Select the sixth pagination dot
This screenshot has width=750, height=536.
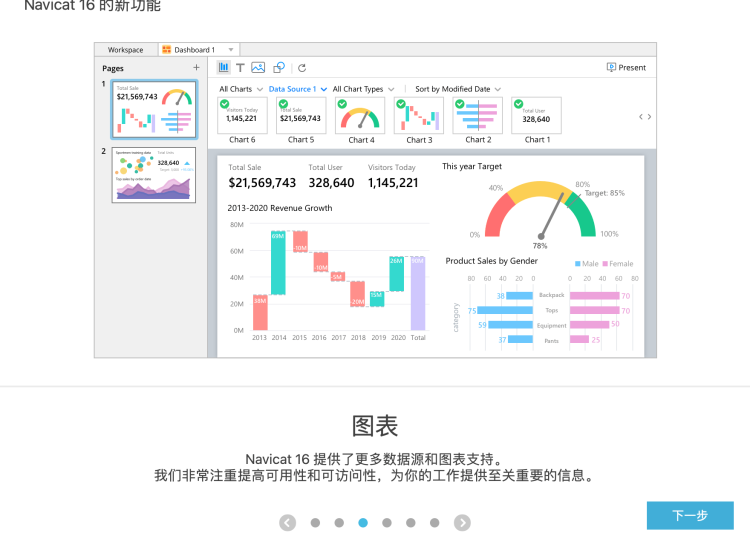pyautogui.click(x=434, y=523)
